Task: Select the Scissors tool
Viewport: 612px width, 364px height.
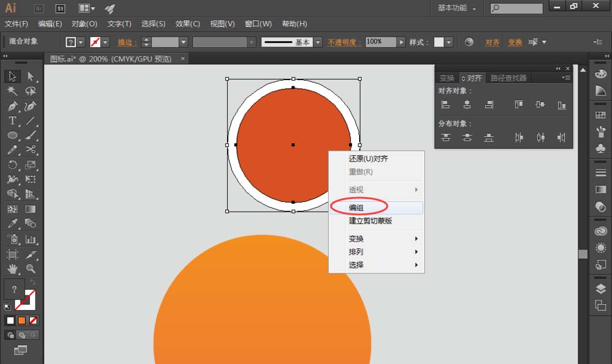Action: coord(31,150)
